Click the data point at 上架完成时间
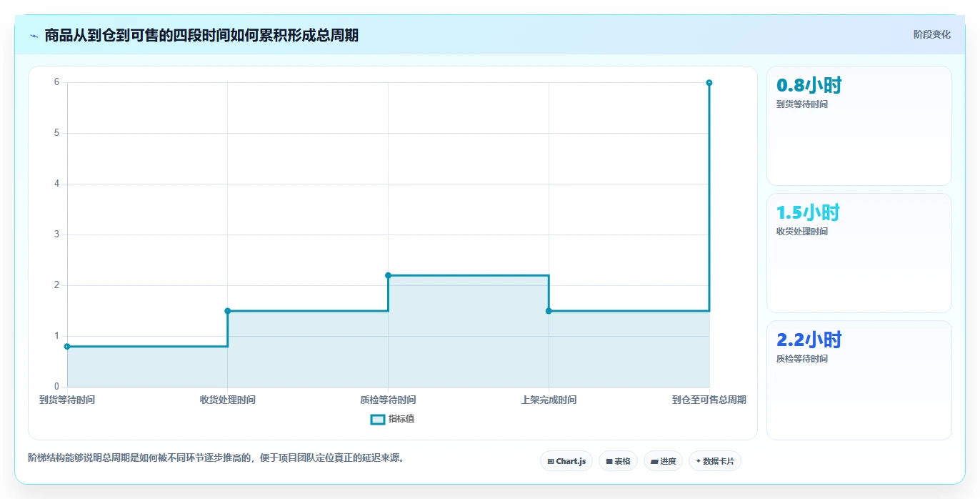 (549, 311)
